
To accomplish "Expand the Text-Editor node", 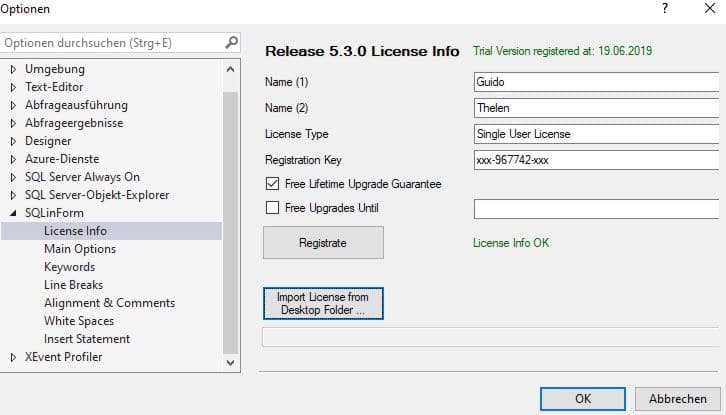I will point(13,87).
